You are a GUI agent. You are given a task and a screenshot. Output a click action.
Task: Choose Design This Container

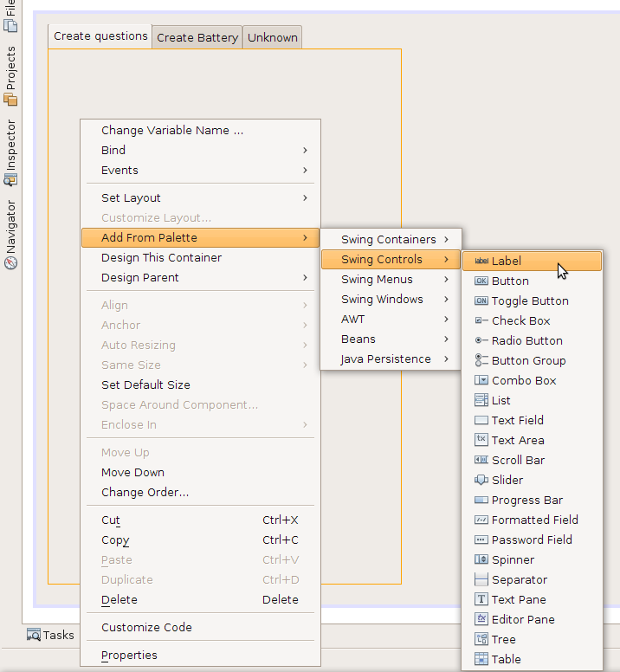click(200, 257)
